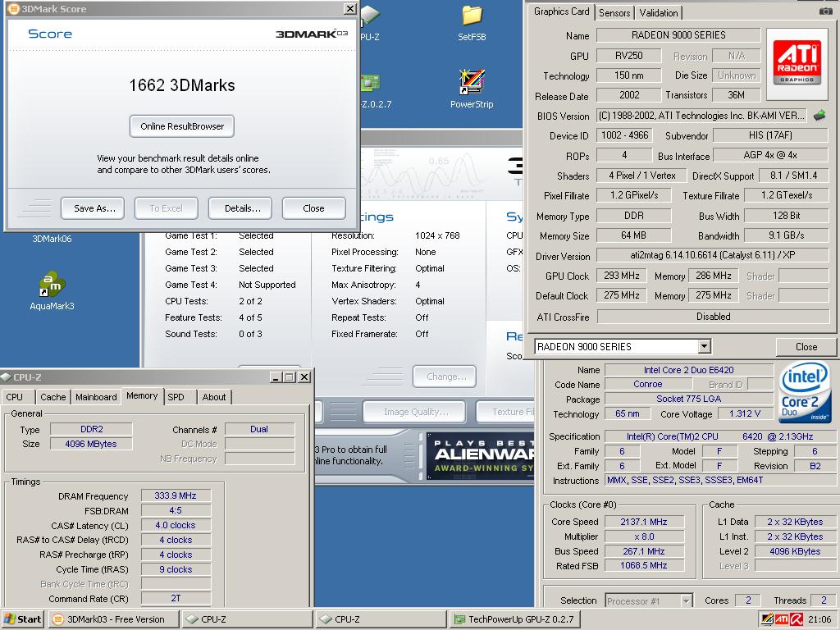
Task: Select TechPowerUp GPU-Z 0.2.7 taskbar item
Action: 514,619
